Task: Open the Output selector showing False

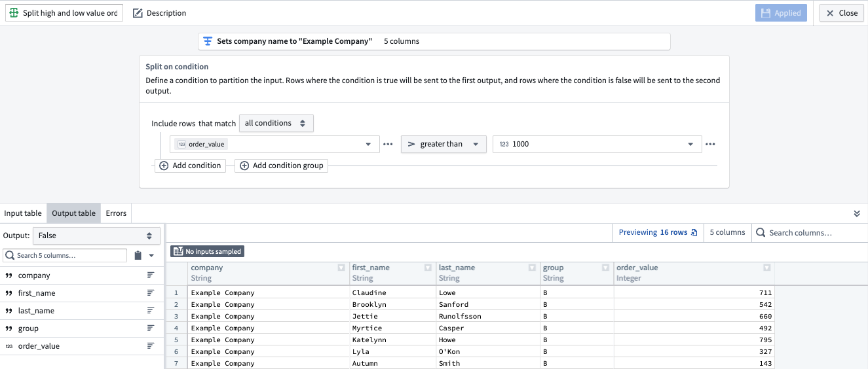Action: tap(96, 236)
